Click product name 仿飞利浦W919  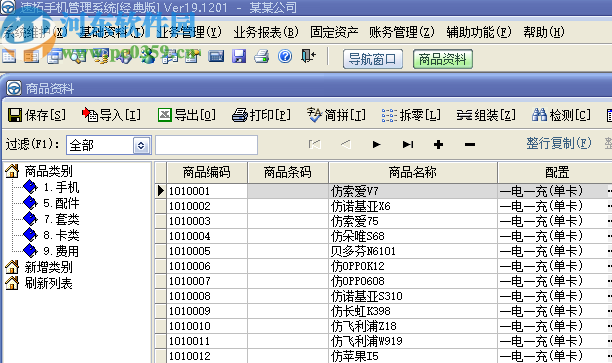point(366,341)
